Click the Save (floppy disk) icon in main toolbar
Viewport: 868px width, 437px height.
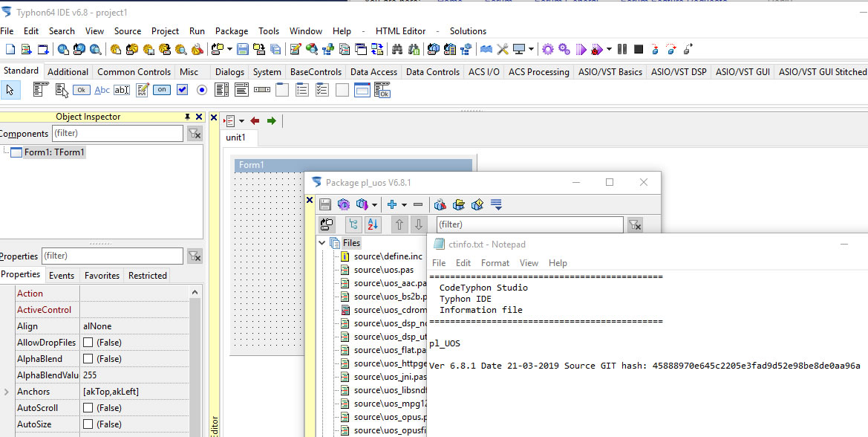pos(243,49)
